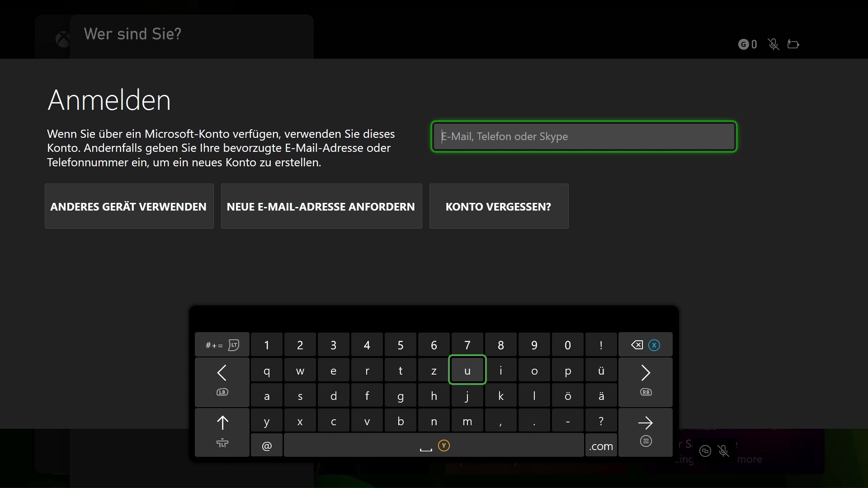Tap the e key
The height and width of the screenshot is (488, 868).
pos(334,370)
